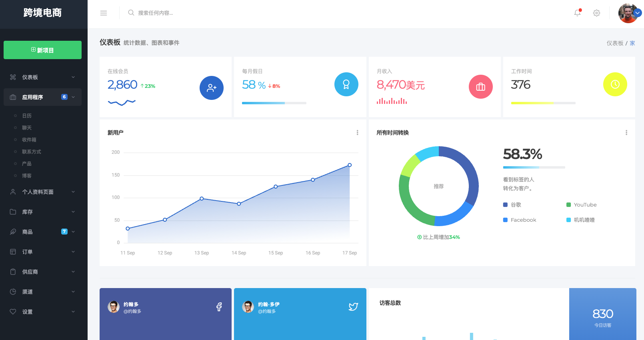Image resolution: width=644 pixels, height=340 pixels.
Task: Click the Facebook icon on John's card
Action: coord(219,307)
